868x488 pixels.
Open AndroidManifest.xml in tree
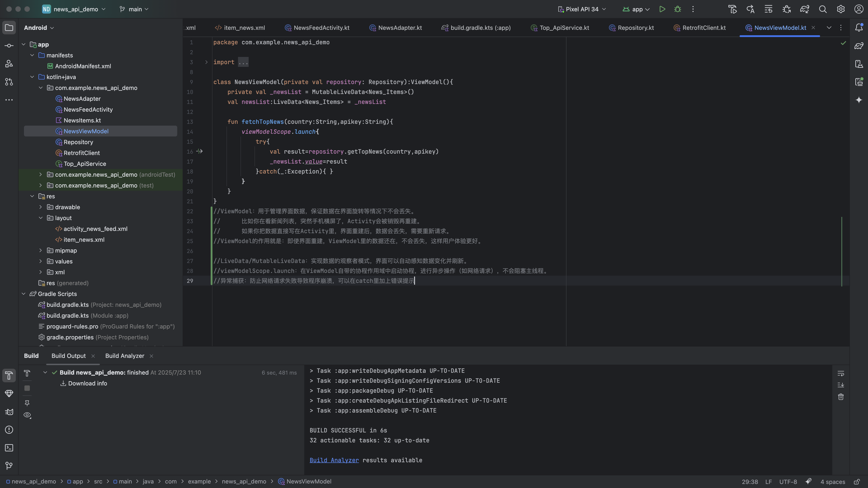pos(83,66)
